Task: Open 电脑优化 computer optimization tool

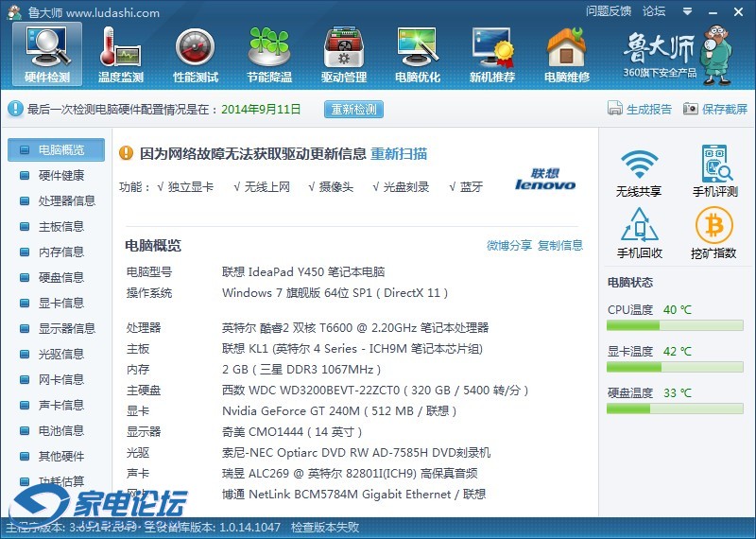Action: pos(417,53)
